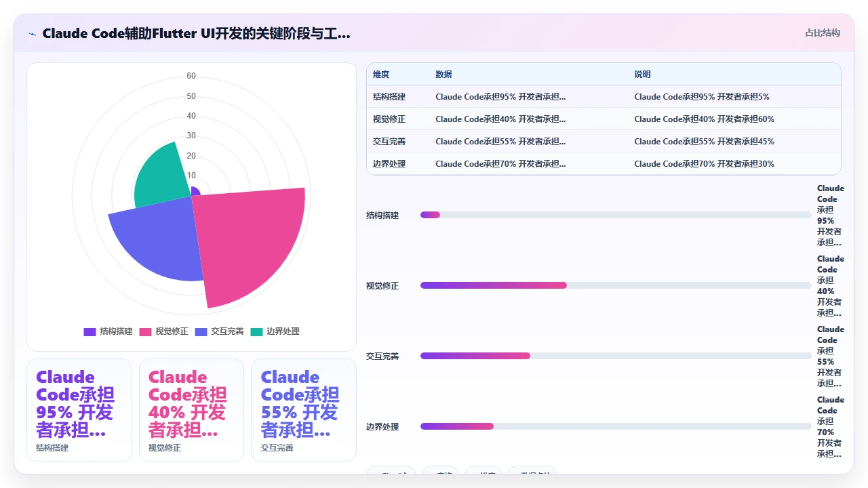Click the 说明 table column header
The height and width of the screenshot is (488, 868).
pos(642,75)
